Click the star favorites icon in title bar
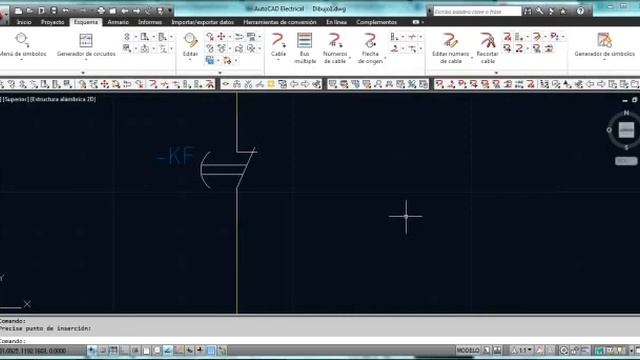640x360 pixels. click(x=563, y=11)
